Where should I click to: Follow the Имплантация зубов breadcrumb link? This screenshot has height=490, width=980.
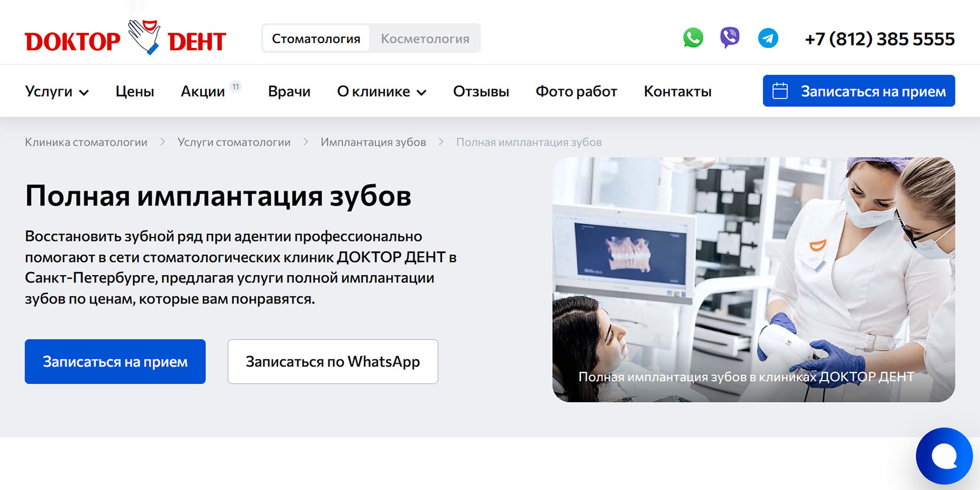pyautogui.click(x=373, y=142)
